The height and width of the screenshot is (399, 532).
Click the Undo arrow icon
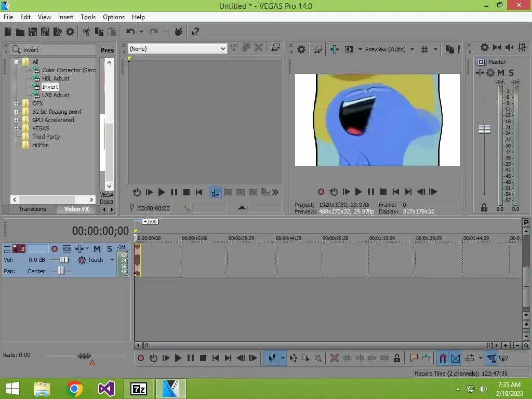tap(130, 32)
